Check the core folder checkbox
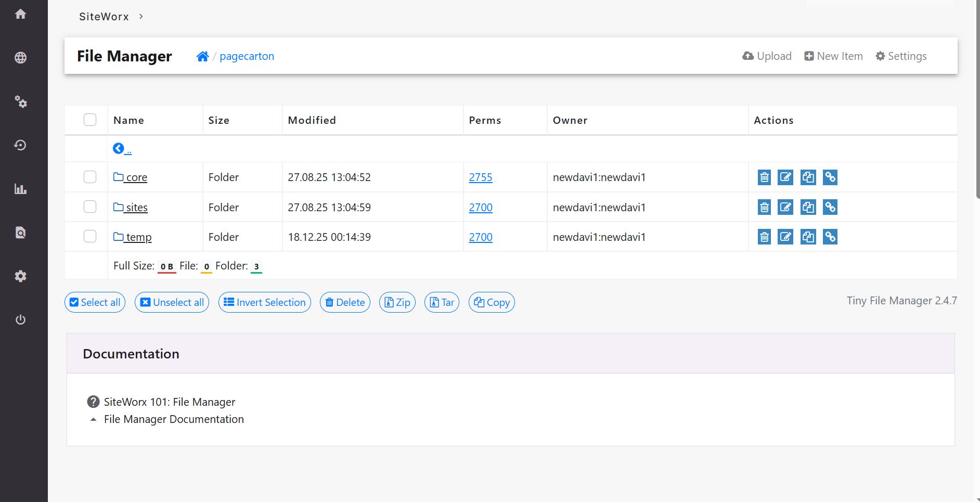Viewport: 980px width, 502px height. (x=90, y=177)
